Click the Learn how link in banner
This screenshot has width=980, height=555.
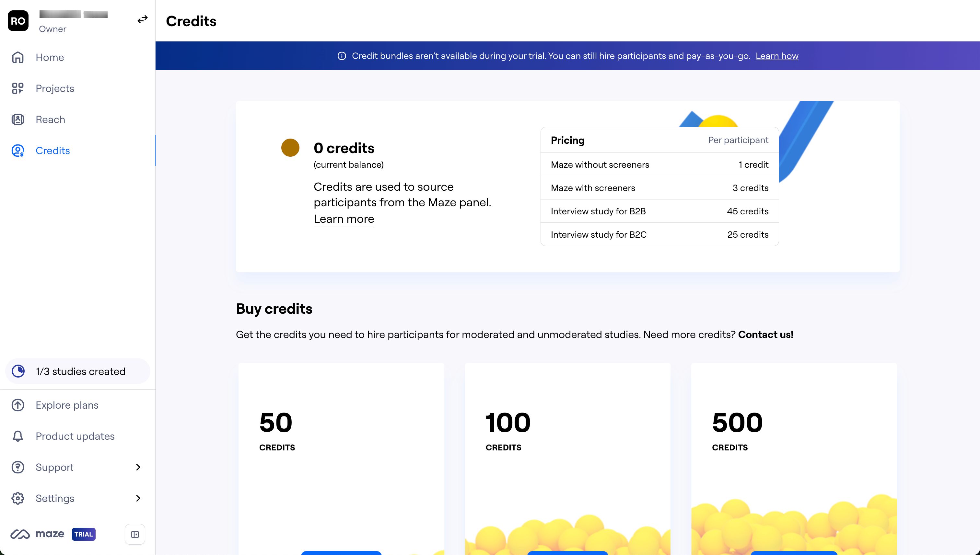click(x=777, y=56)
